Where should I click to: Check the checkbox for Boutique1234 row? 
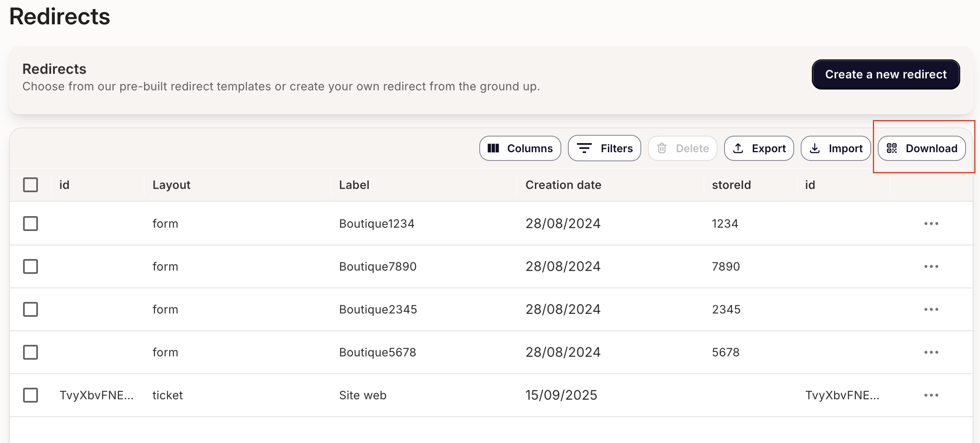pos(30,223)
